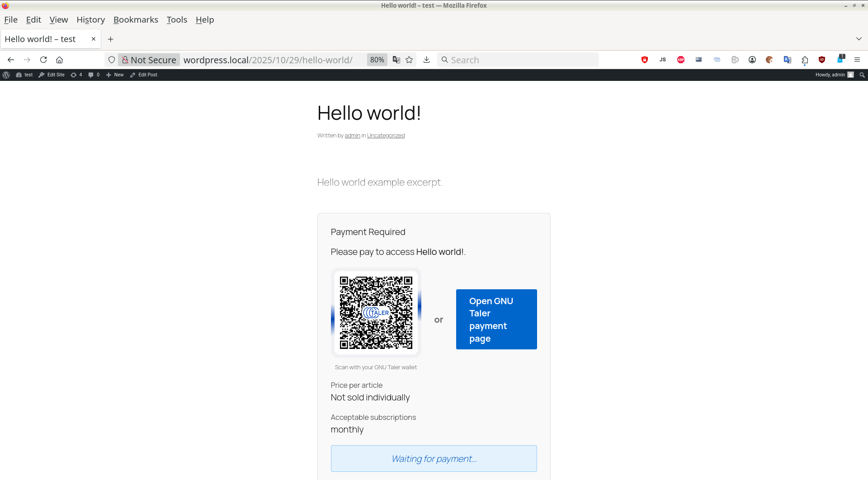Click 'Scan with your GNU Taler wallet' caption
Image resolution: width=868 pixels, height=480 pixels.
[x=376, y=367]
